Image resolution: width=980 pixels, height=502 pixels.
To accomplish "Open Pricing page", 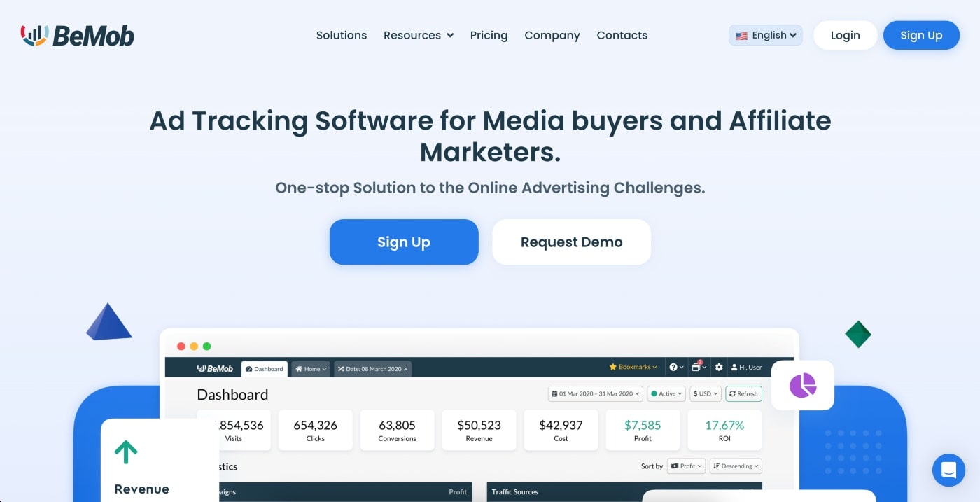I will [x=489, y=35].
